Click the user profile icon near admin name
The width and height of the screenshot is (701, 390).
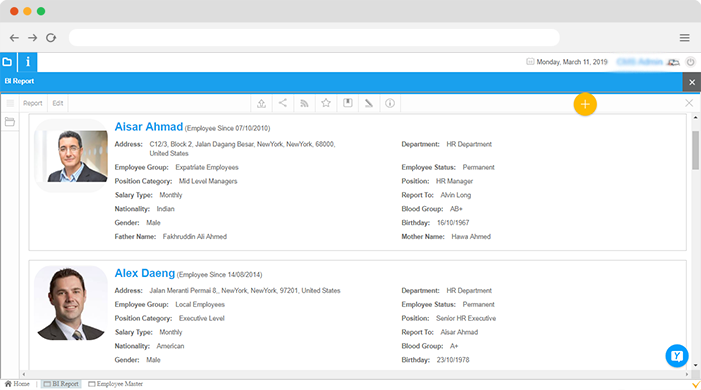click(x=673, y=62)
